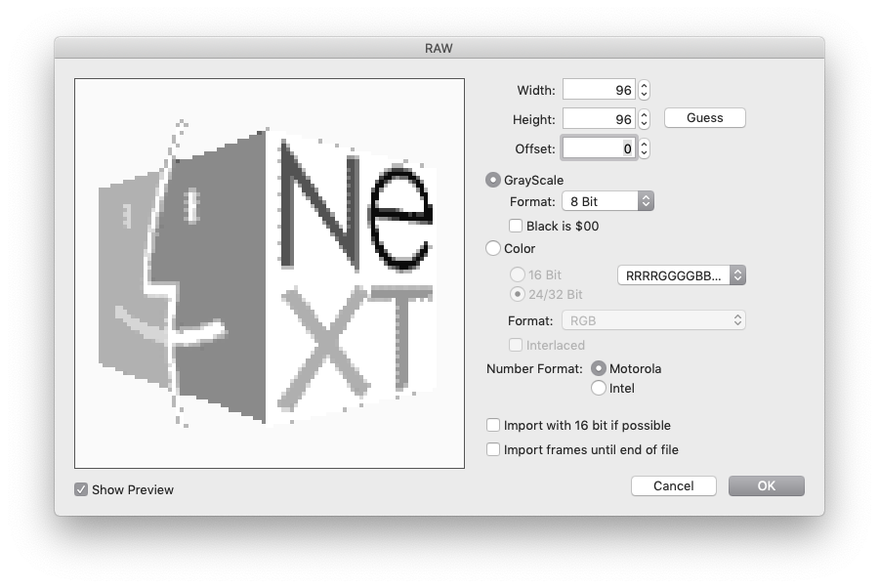Select the 24/32 Bit radio option

pyautogui.click(x=517, y=294)
